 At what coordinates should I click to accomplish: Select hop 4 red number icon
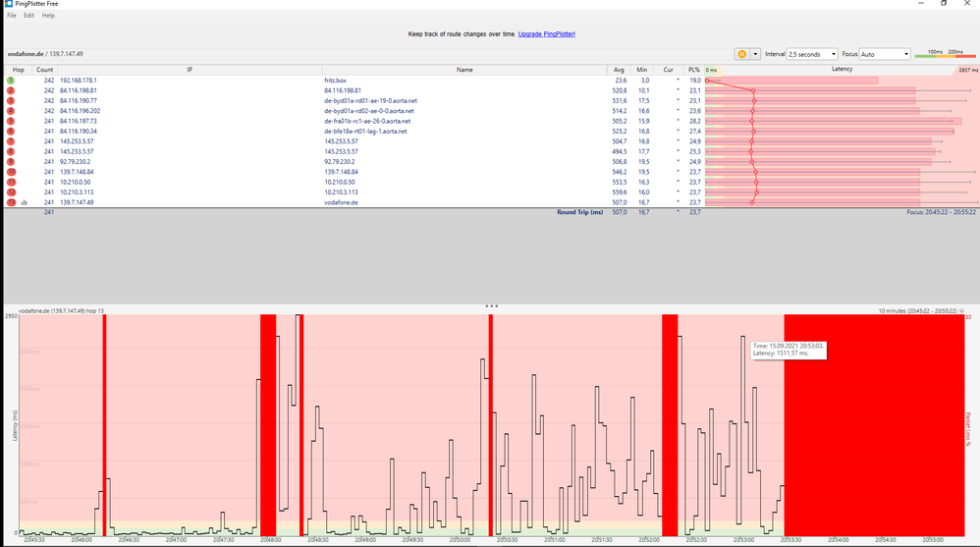[x=11, y=111]
